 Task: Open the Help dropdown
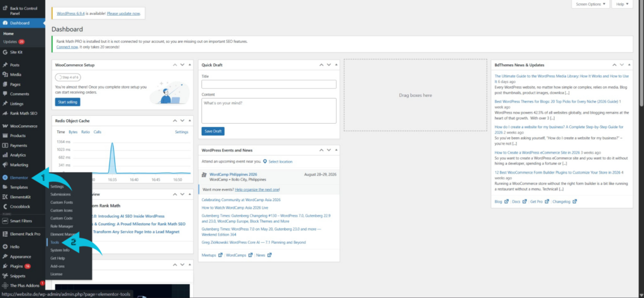point(622,4)
